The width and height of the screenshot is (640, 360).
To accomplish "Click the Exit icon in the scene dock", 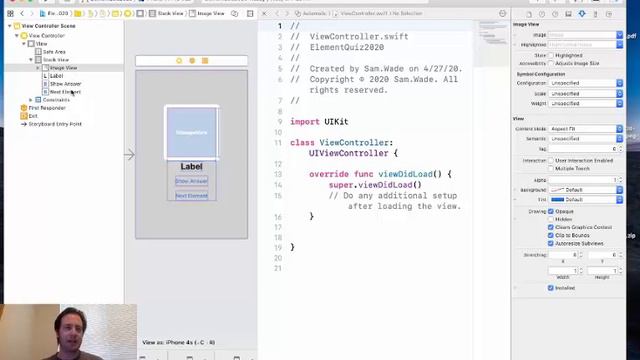I will tap(205, 61).
